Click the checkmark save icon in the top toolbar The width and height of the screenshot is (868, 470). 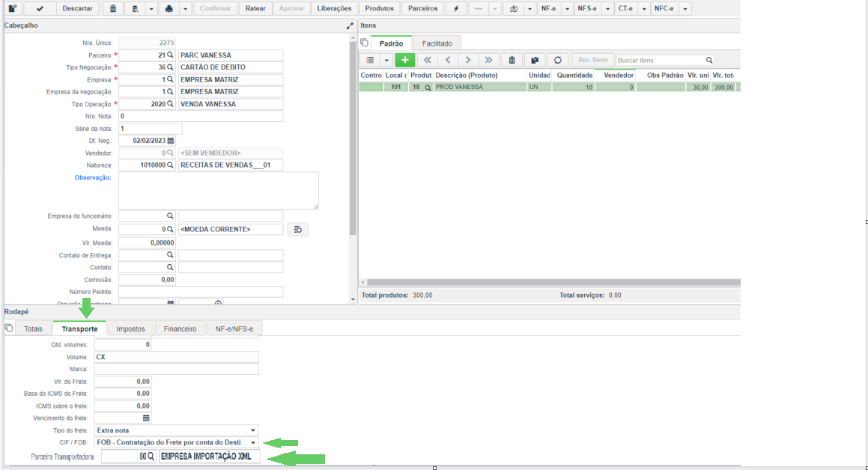[40, 8]
